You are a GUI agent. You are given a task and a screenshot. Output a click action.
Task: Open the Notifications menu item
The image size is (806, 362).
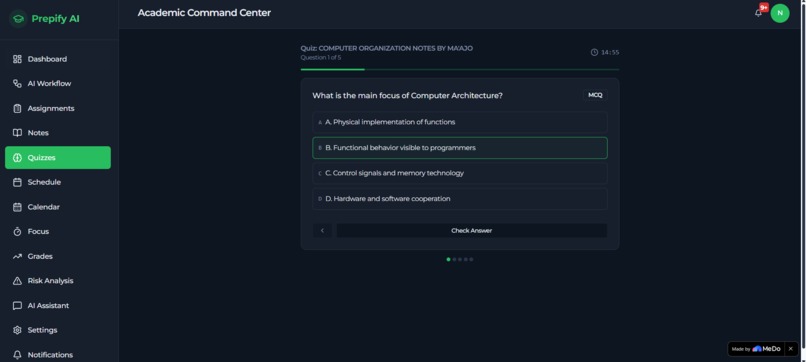(58, 355)
